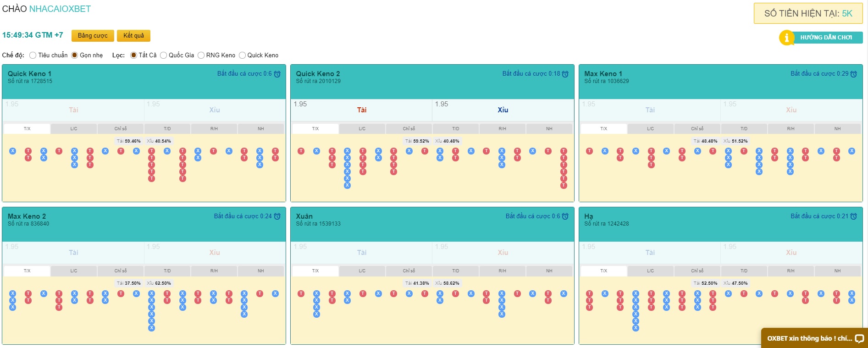The image size is (868, 348).
Task: Bet on Tài in Quick Keno 2
Action: (361, 110)
